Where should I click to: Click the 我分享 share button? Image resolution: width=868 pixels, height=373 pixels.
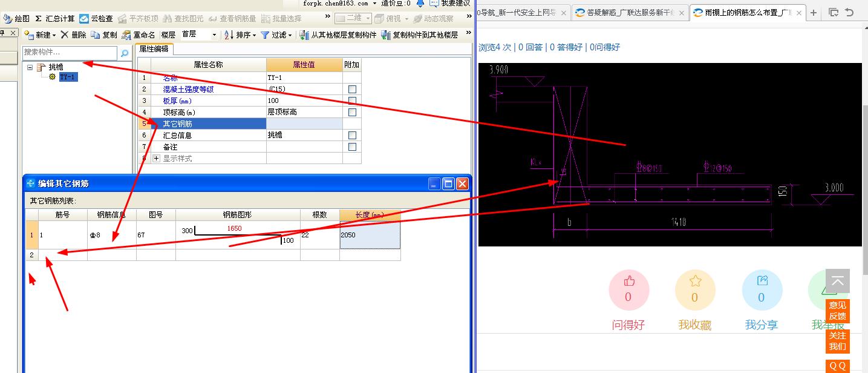pyautogui.click(x=762, y=291)
